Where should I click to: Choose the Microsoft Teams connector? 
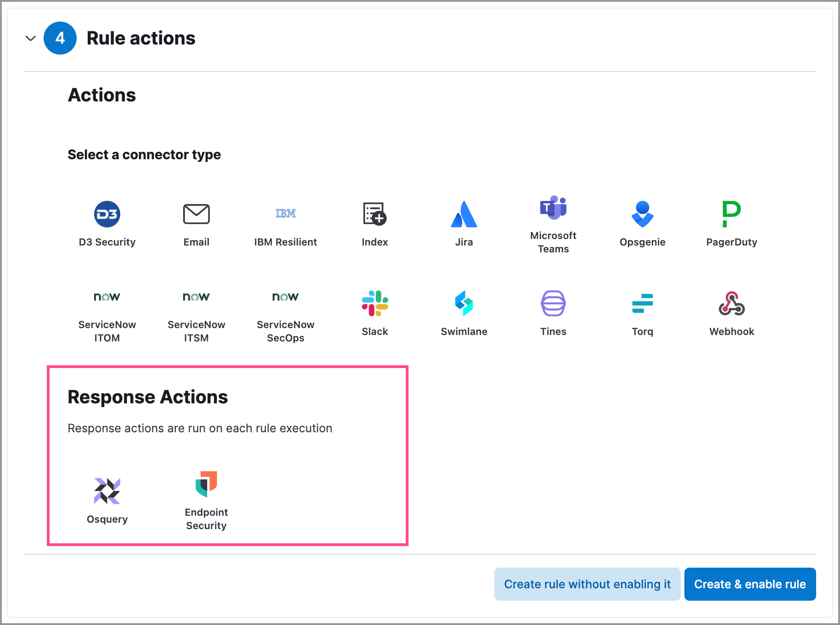[553, 223]
